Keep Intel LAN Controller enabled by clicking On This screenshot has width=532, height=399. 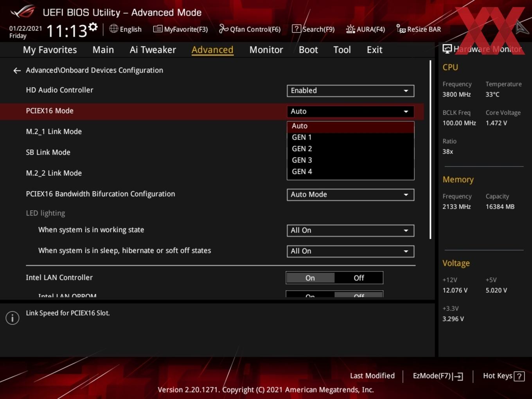[x=310, y=278]
